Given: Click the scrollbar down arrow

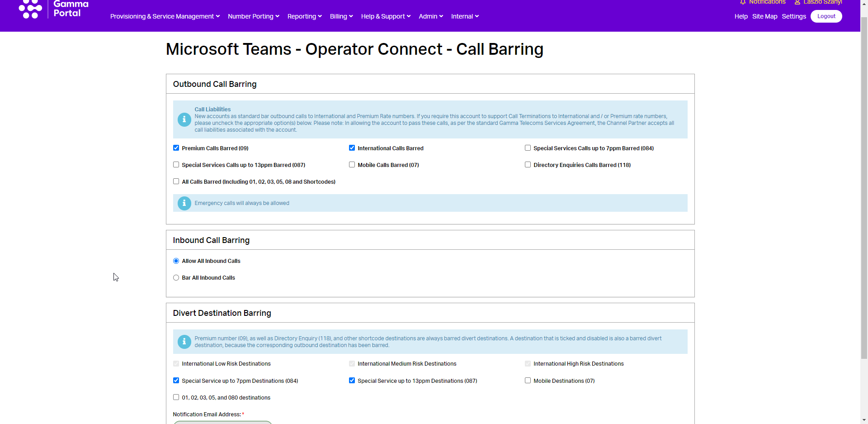Looking at the screenshot, I should pyautogui.click(x=864, y=420).
